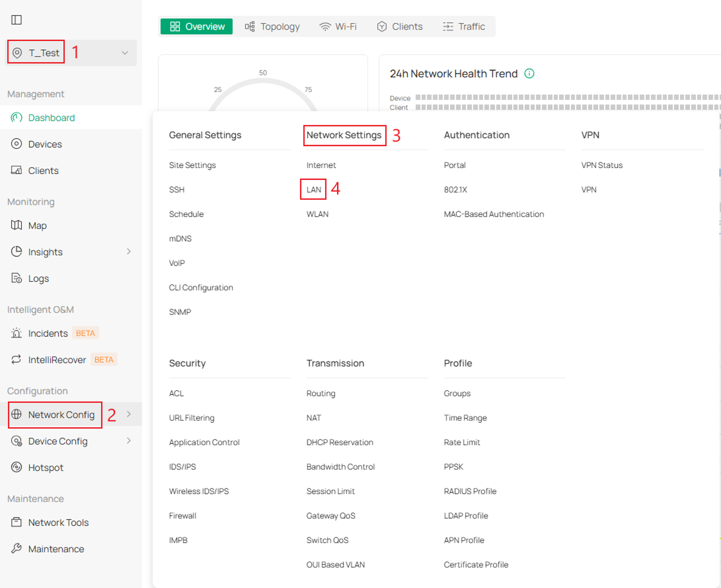Open the T_Test site dropdown arrow
The width and height of the screenshot is (721, 588).
125,53
